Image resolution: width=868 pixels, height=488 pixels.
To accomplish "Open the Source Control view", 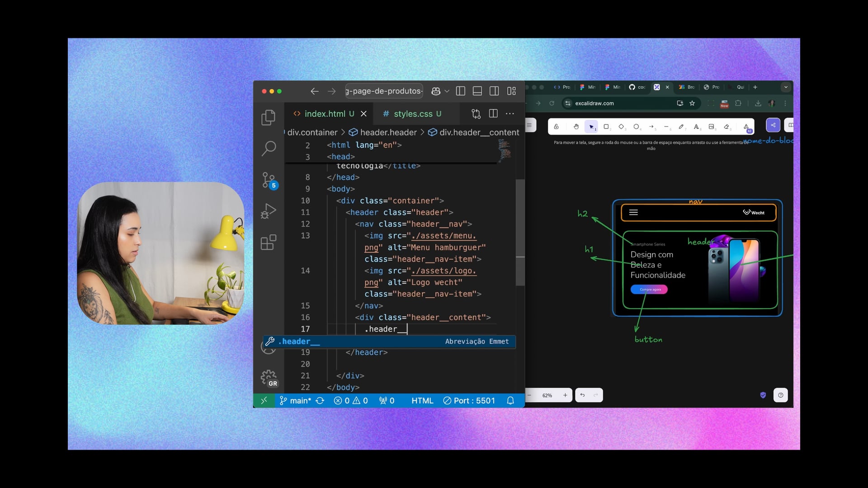I will pos(269,180).
